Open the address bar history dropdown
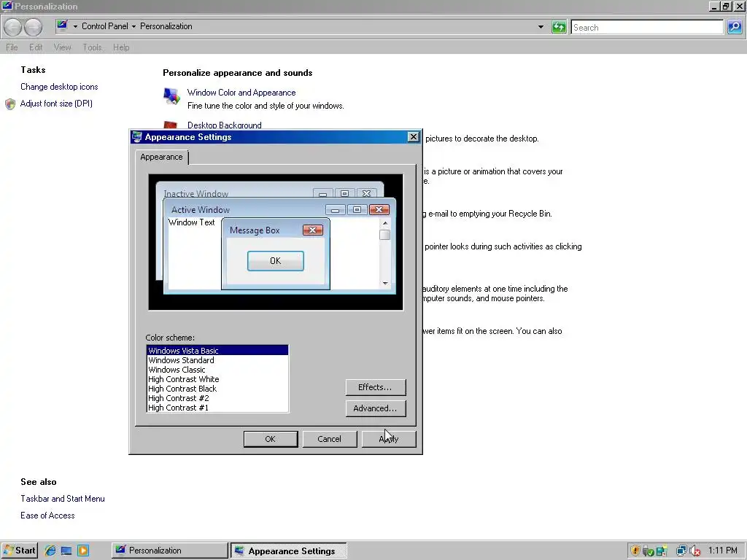 pyautogui.click(x=541, y=27)
